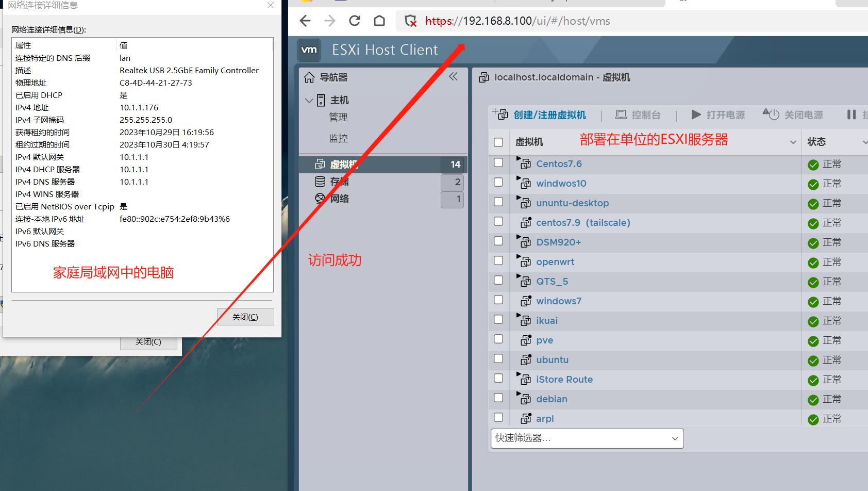Open the 网络 network section icon
The width and height of the screenshot is (868, 491).
click(x=320, y=199)
